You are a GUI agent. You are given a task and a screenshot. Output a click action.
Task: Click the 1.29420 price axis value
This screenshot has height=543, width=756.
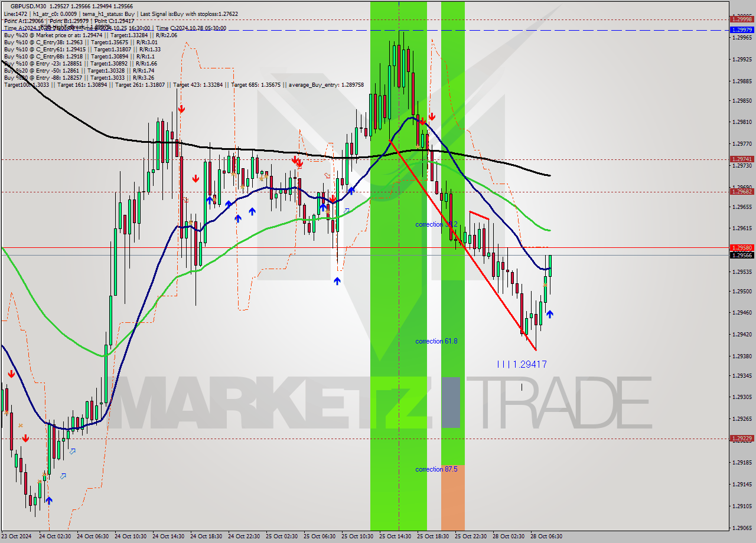[742, 335]
